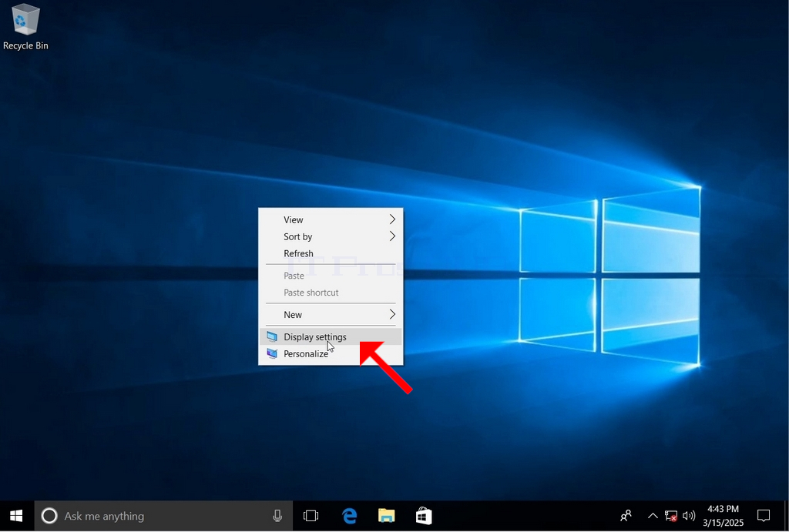Screen dimensions: 789x532
Task: Click the date 3/15/2025 in the taskbar
Action: 723,523
